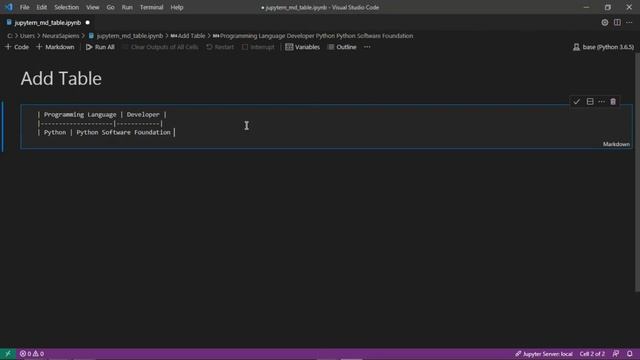Open the Help menu

click(177, 7)
